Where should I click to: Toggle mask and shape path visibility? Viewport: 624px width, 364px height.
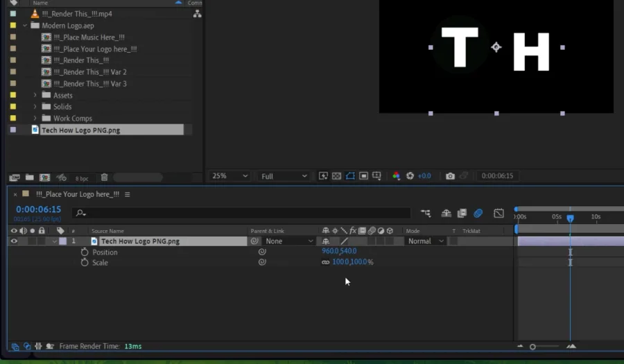(350, 176)
